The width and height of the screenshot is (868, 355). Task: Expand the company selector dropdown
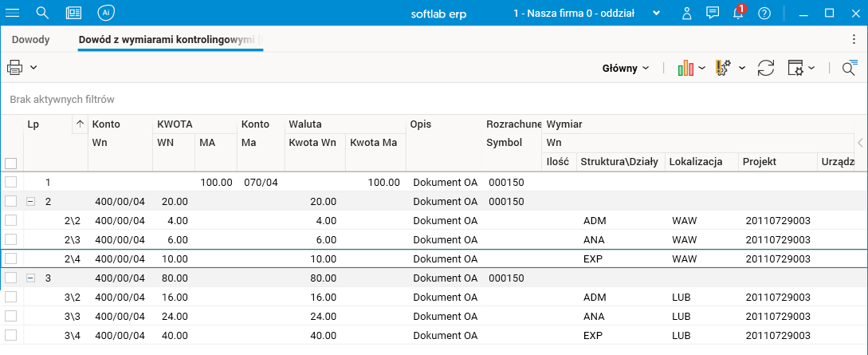tap(657, 13)
